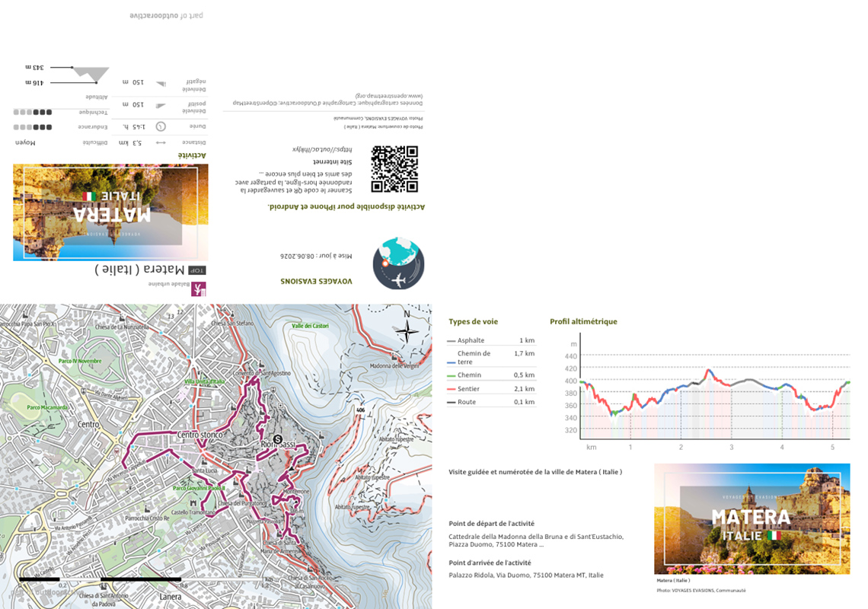Screen dimensions: 868x609
Task: Click the upside-down clock duration icon
Action: coord(161,127)
